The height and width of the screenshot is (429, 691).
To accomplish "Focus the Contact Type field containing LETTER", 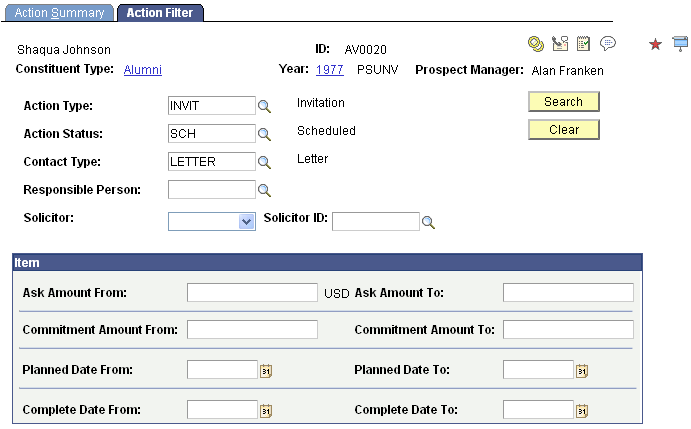I will [x=212, y=162].
